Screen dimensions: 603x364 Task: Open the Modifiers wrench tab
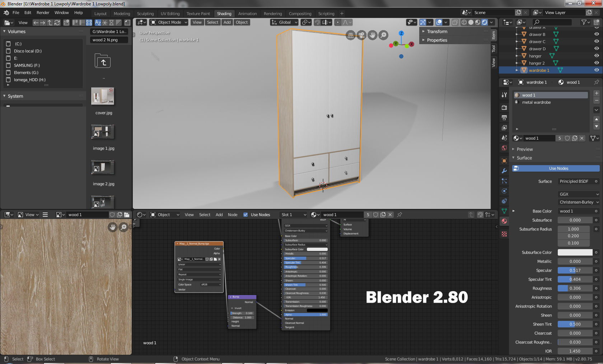pos(504,171)
